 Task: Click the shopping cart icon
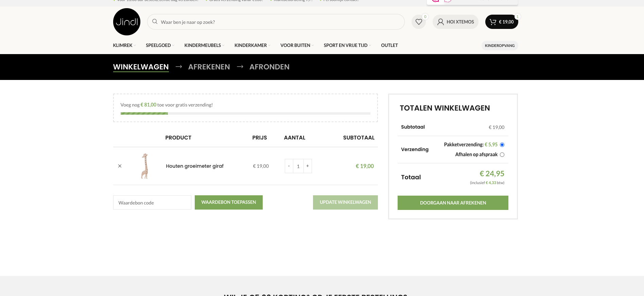tap(493, 22)
